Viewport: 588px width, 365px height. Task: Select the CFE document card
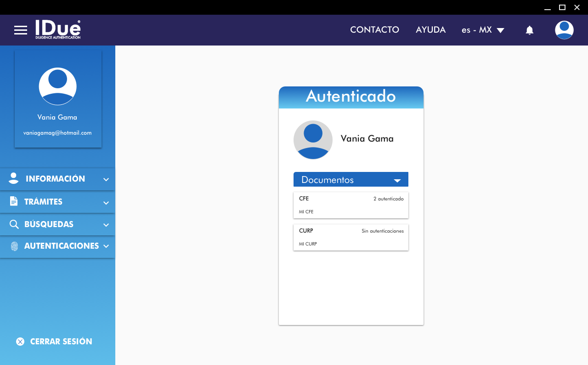pos(351,205)
